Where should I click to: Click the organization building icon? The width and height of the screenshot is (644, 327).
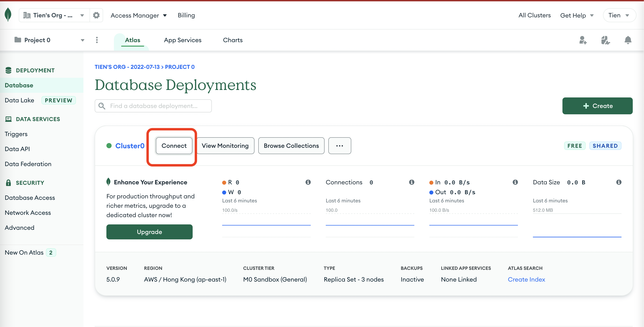coord(27,15)
